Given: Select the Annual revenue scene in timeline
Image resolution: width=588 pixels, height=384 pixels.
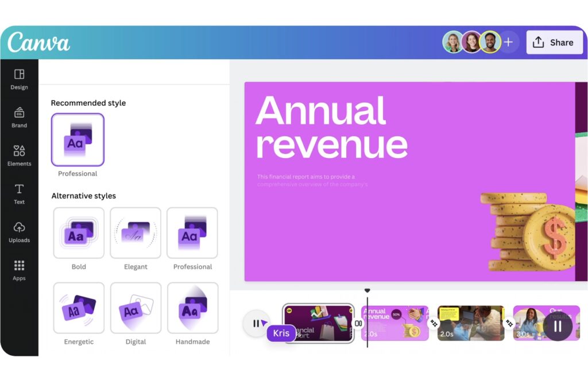Looking at the screenshot, I should pos(395,323).
